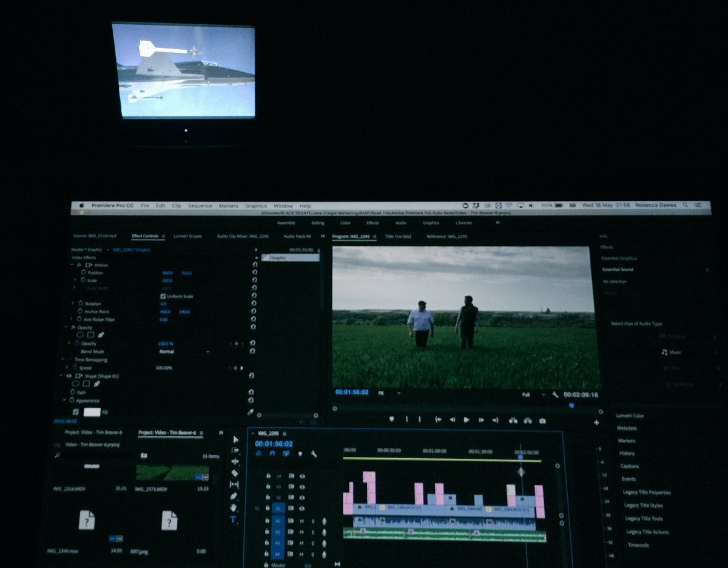Open the Graphics menu in menu bar
The width and height of the screenshot is (728, 568).
click(256, 206)
